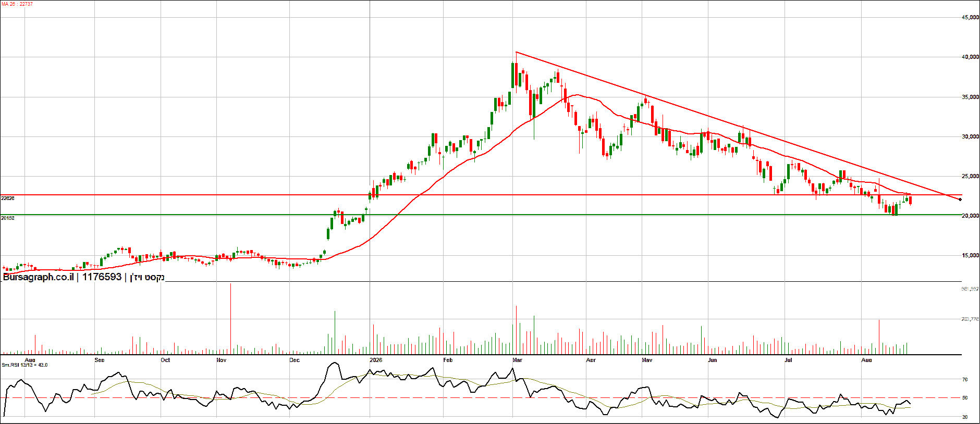Click the 30,000 price axis label
Viewport: 980px width, 424px height.
coord(970,137)
